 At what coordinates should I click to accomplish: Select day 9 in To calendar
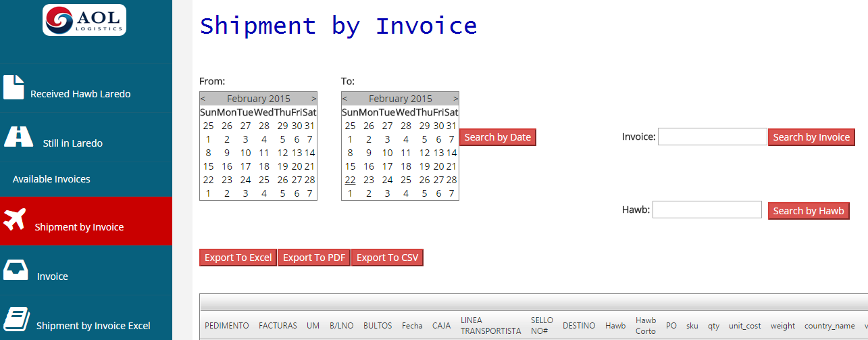point(369,153)
